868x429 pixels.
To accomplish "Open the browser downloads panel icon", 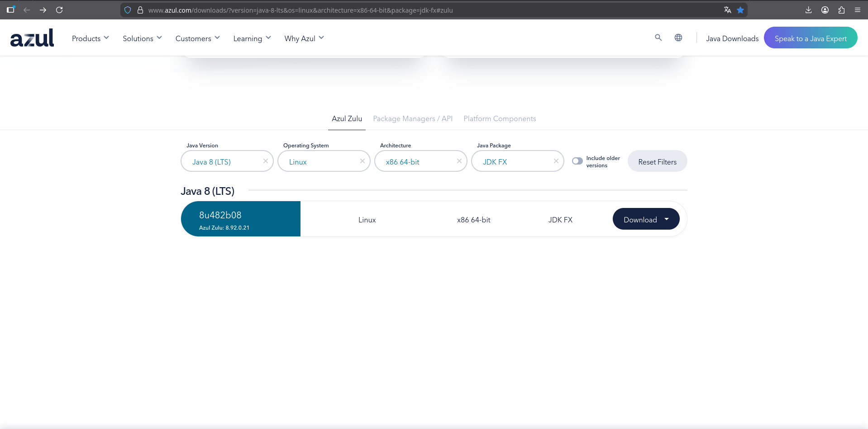I will 809,10.
